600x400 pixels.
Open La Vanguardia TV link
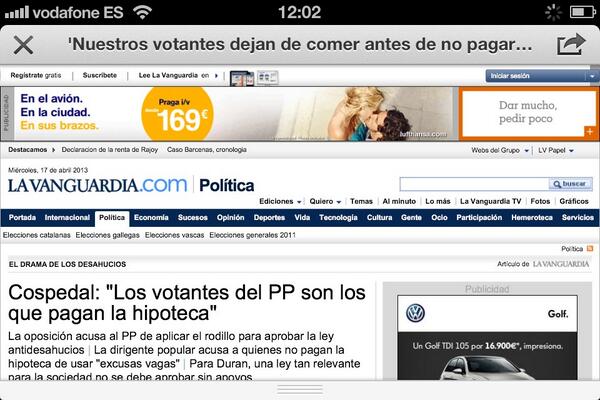[491, 201]
